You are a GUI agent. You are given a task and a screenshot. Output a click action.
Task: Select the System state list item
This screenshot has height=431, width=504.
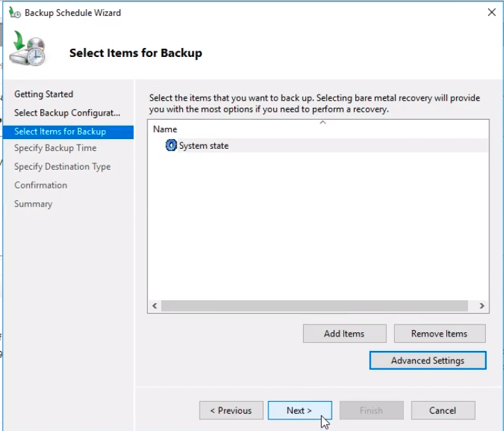(204, 146)
